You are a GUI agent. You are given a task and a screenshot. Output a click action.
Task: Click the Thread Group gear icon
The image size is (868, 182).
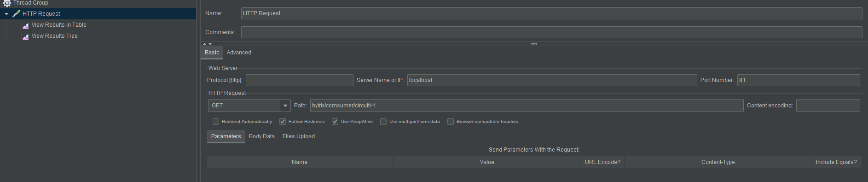tap(7, 3)
